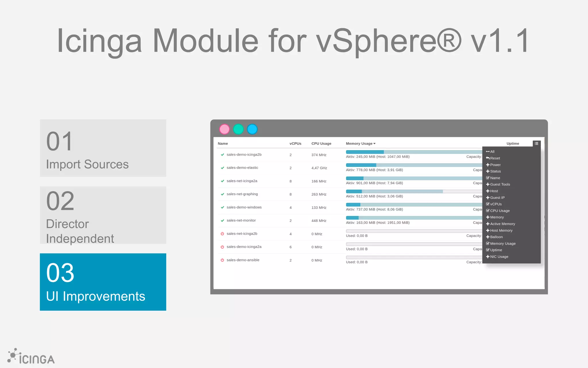
Task: Click green check icon for sales-net-icinga2a
Action: (222, 181)
